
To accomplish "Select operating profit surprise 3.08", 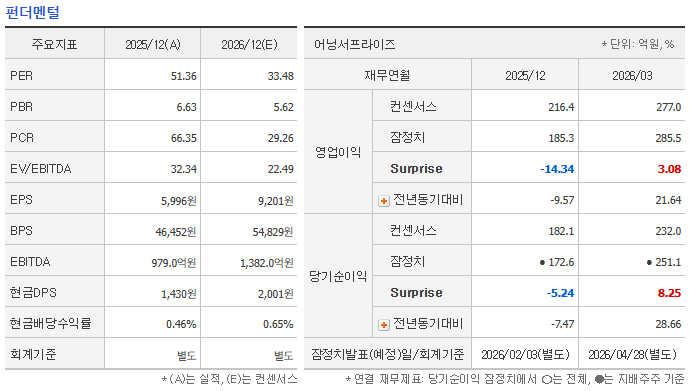I will (669, 169).
